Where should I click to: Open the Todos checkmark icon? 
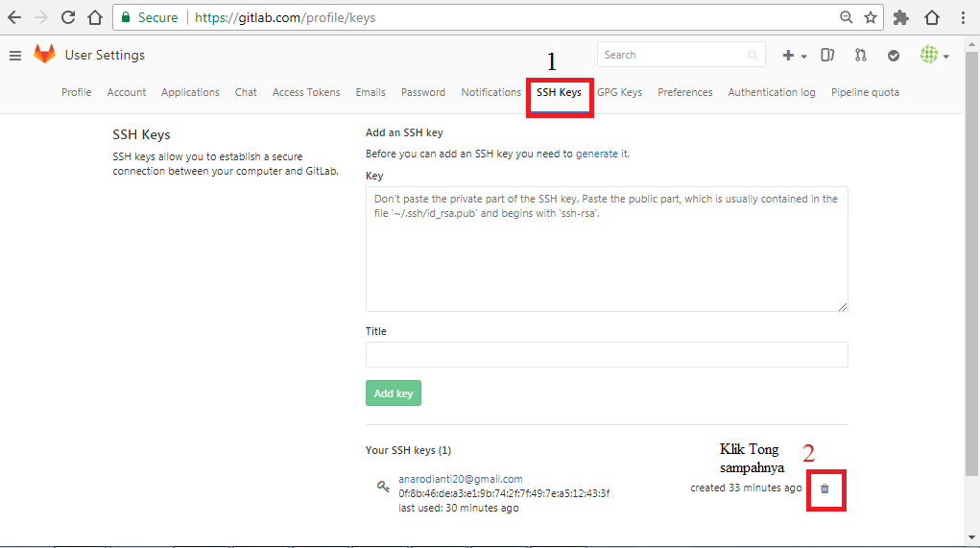pyautogui.click(x=894, y=56)
